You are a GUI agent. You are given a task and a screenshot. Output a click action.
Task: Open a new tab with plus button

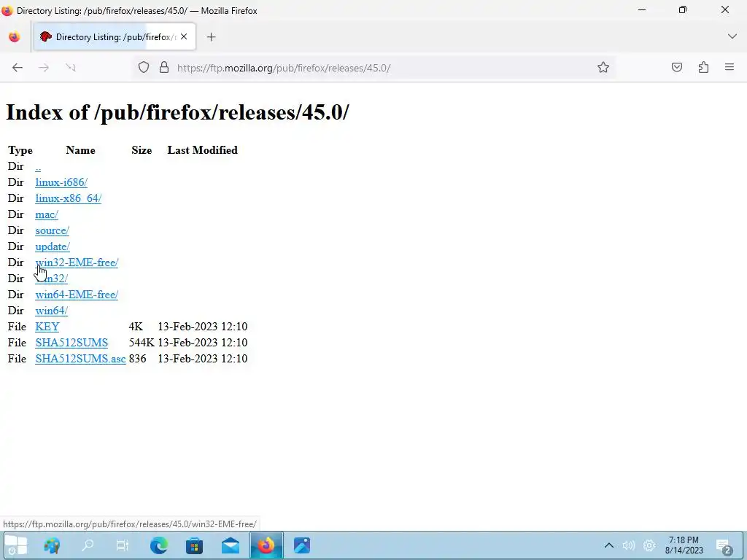coord(211,37)
